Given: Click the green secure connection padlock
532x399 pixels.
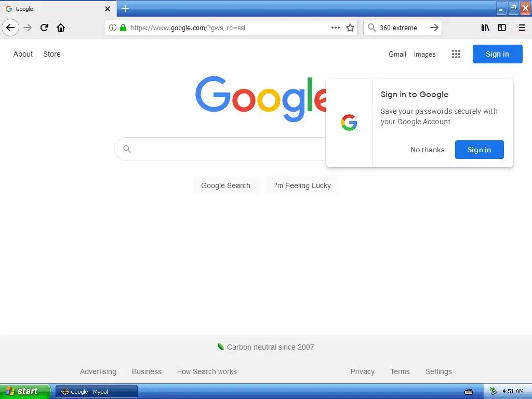Looking at the screenshot, I should click(x=123, y=28).
